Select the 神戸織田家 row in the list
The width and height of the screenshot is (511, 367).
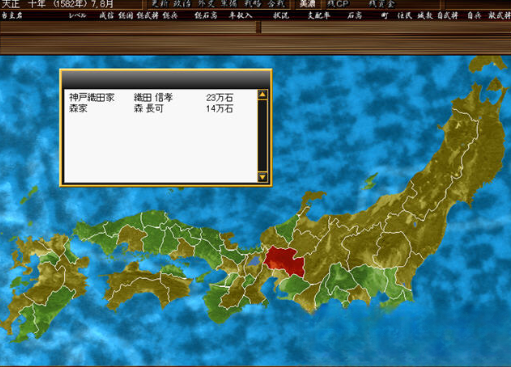point(151,97)
